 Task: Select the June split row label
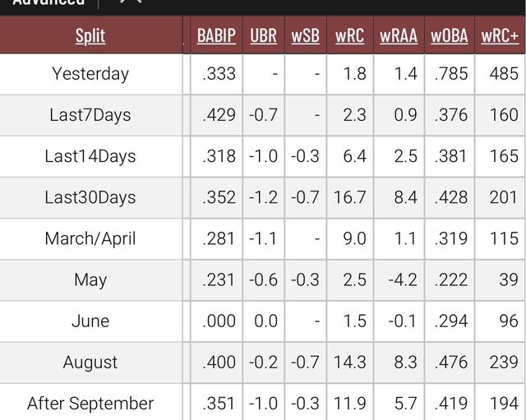90,321
